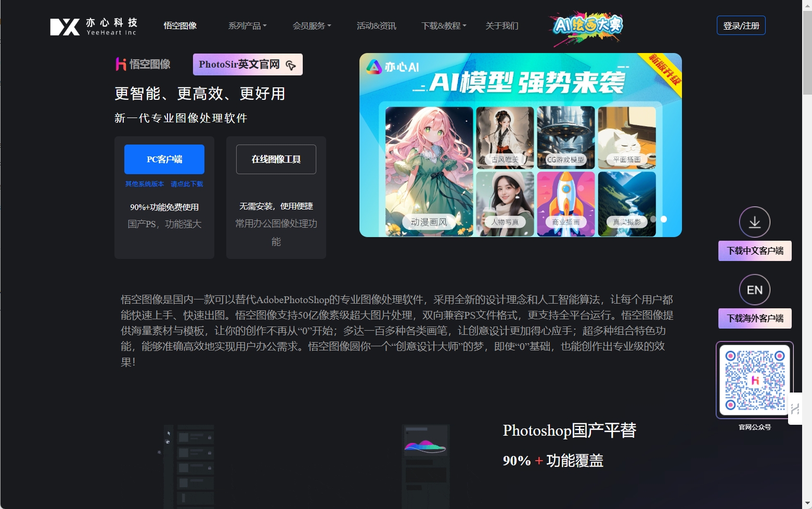Open the PhotoSir英文官网 button

click(x=248, y=64)
